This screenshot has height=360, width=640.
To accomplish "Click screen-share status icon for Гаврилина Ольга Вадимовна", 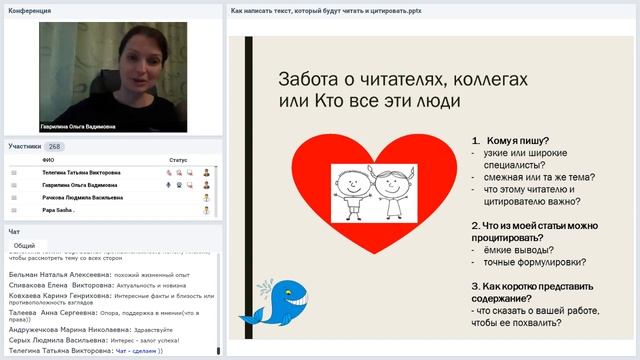I will (190, 185).
